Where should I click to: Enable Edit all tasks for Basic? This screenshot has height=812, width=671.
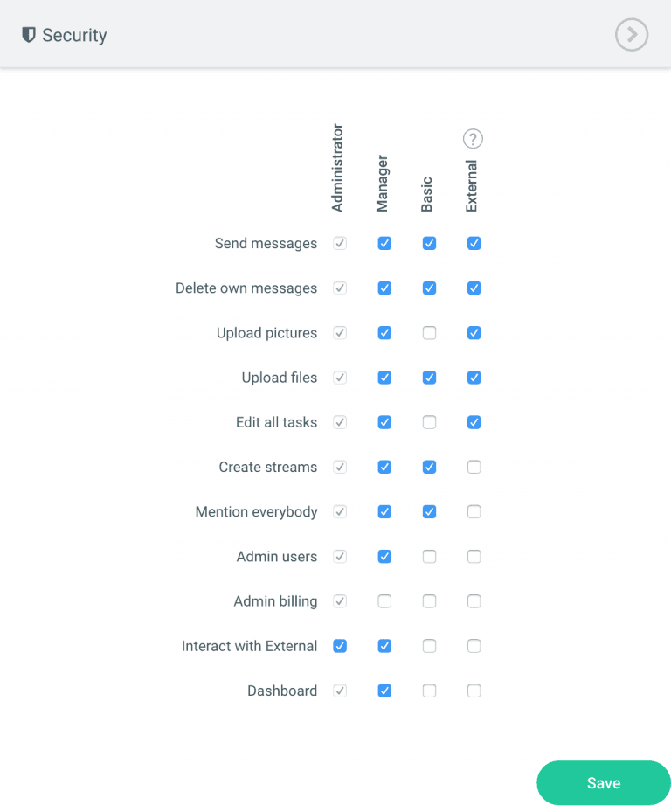(429, 422)
